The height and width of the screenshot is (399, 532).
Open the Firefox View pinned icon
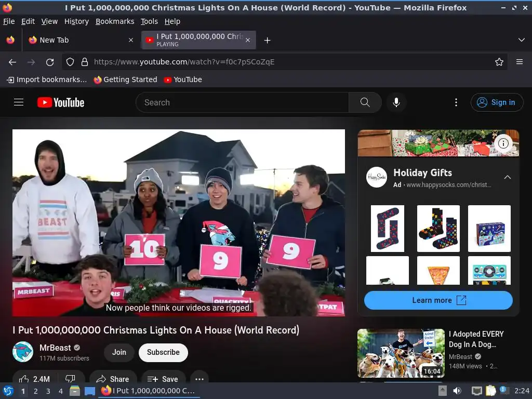10,40
